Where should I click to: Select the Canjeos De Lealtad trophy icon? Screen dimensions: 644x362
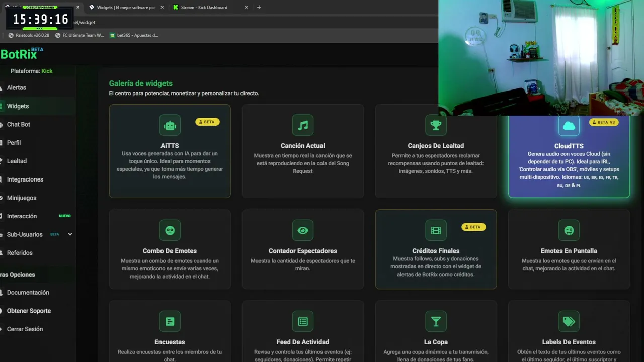click(436, 125)
